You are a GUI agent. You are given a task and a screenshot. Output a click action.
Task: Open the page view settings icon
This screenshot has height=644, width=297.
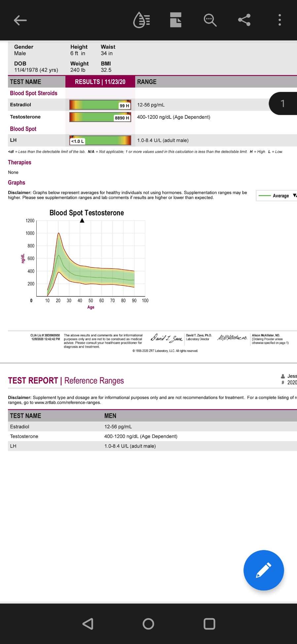176,20
